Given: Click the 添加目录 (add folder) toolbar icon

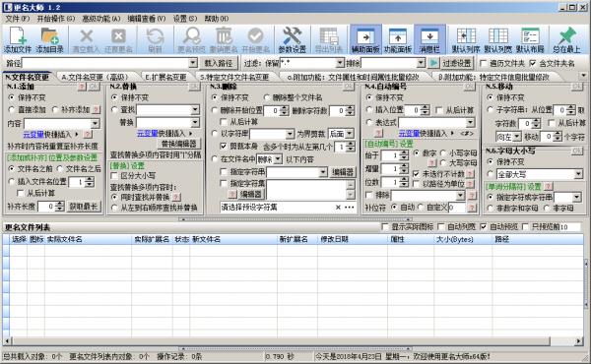Looking at the screenshot, I should (50, 39).
